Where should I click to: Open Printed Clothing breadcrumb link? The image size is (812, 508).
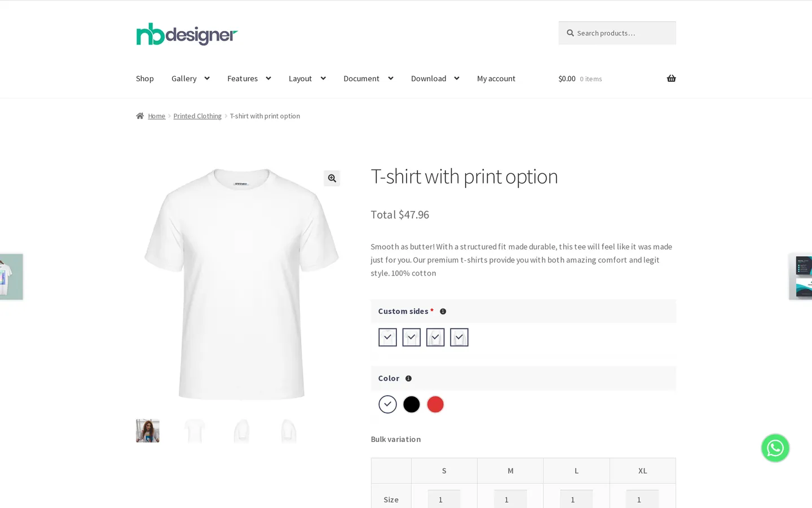tap(197, 116)
